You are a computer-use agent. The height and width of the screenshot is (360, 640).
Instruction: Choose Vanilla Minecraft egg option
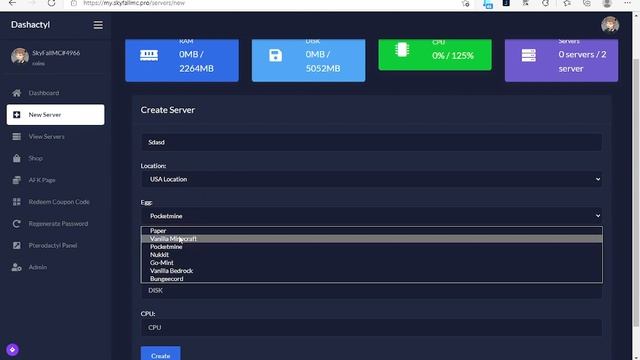click(x=371, y=239)
